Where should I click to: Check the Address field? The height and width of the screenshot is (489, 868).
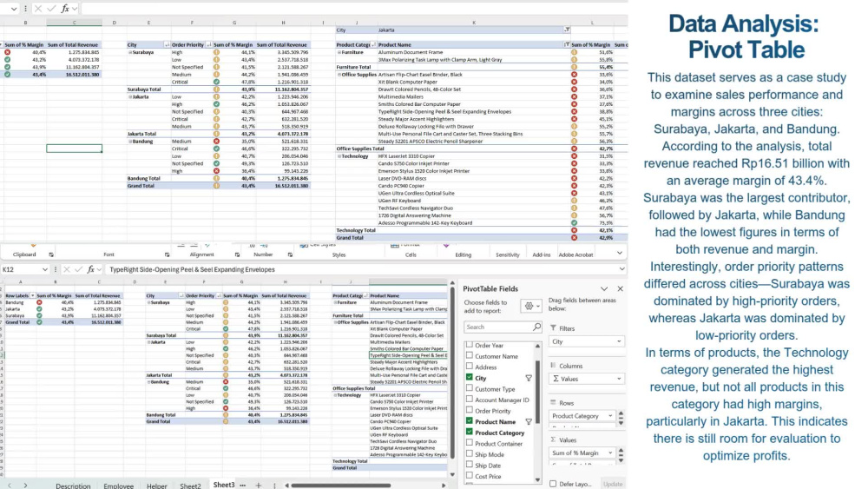[x=470, y=367]
